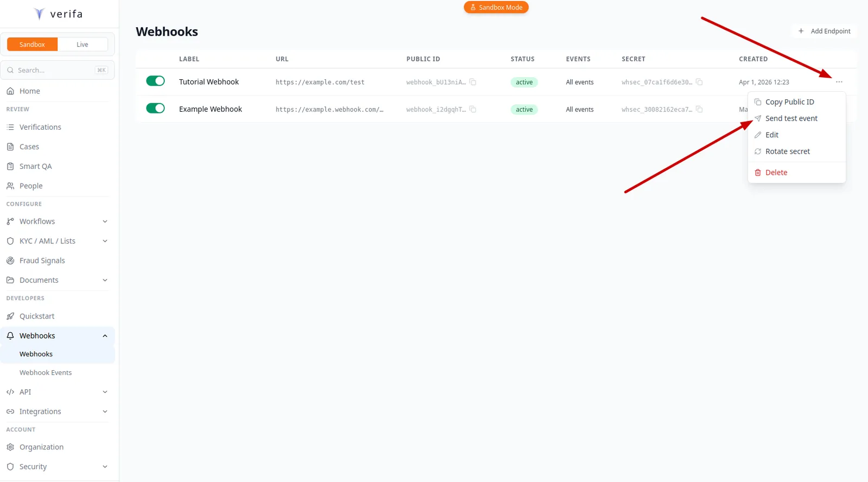Click the Tutorial Webhook URL cell

point(320,83)
